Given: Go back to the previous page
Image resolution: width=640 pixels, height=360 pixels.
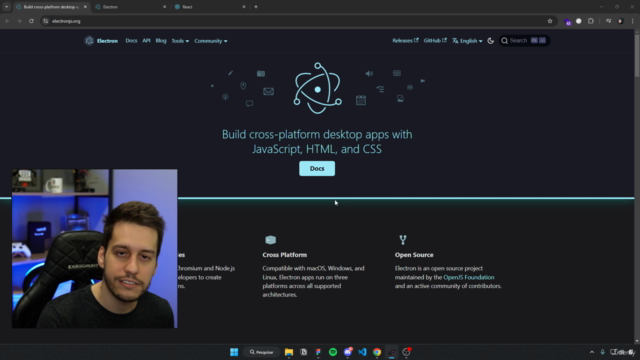Looking at the screenshot, I should [7, 21].
